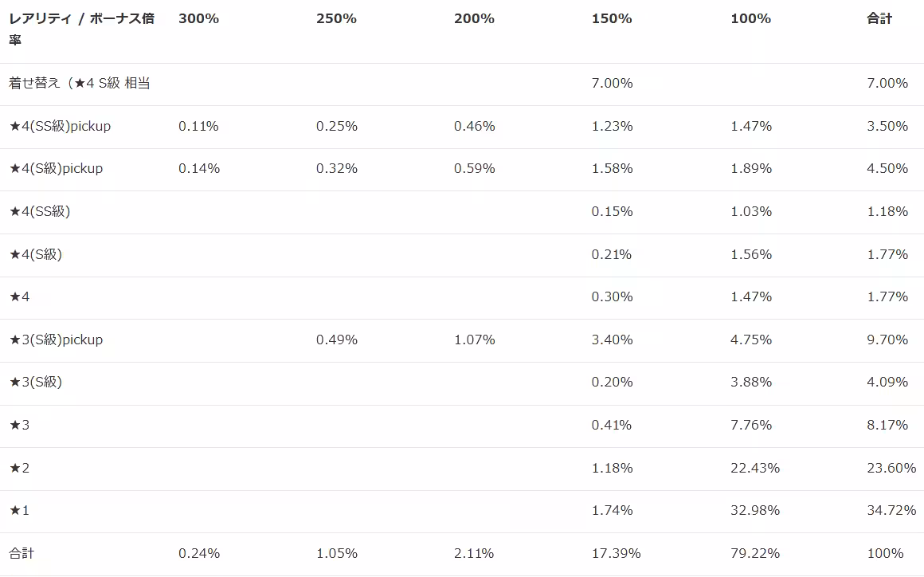The height and width of the screenshot is (577, 924).
Task: Click the 0.11% cell under 300%
Action: point(198,126)
